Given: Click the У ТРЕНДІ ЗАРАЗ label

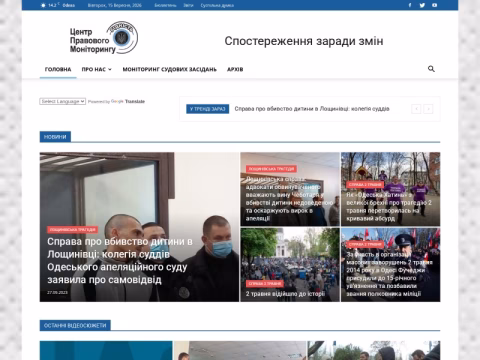Looking at the screenshot, I should point(207,109).
